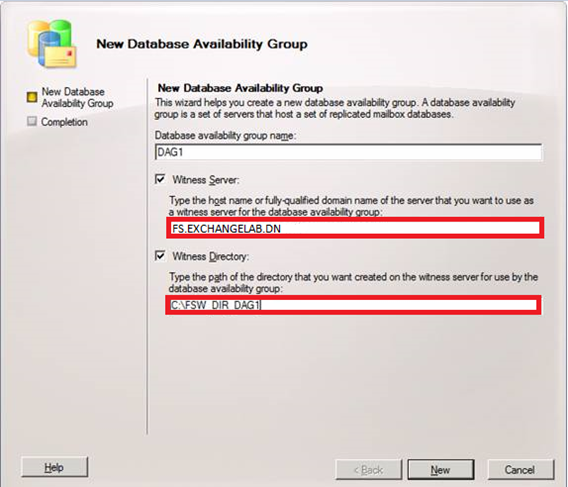Screen dimensions: 568x487
Task: Click the witness server FS.EXCHANGELAB.DN field
Action: (355, 228)
